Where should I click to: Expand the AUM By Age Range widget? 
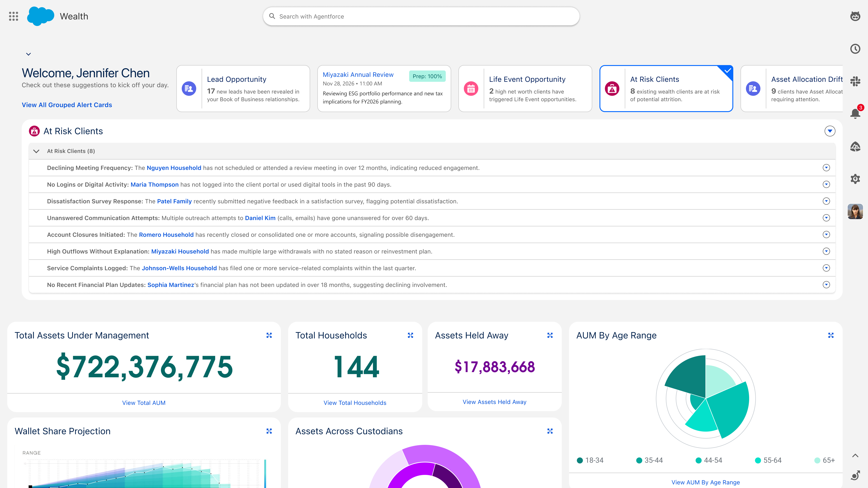pyautogui.click(x=831, y=335)
